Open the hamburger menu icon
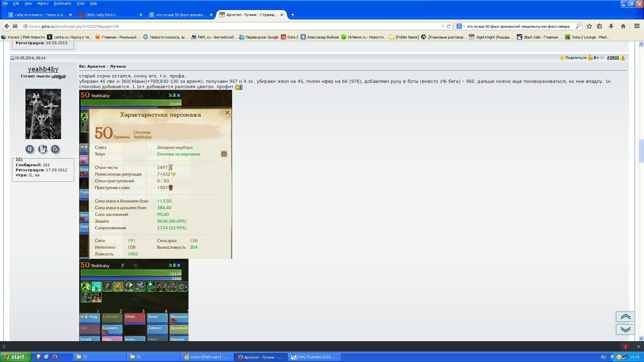 point(637,26)
